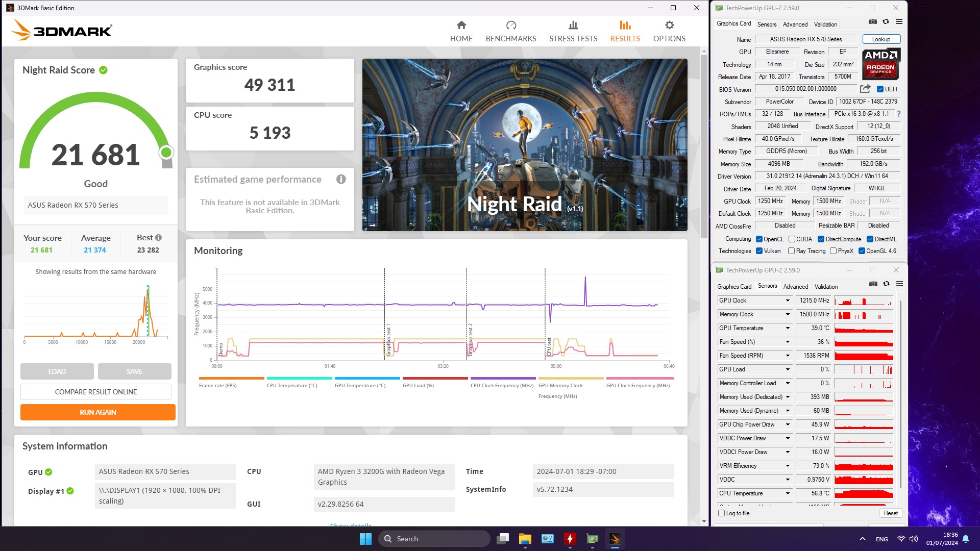Refresh the upper GPU-Z window

886,21
